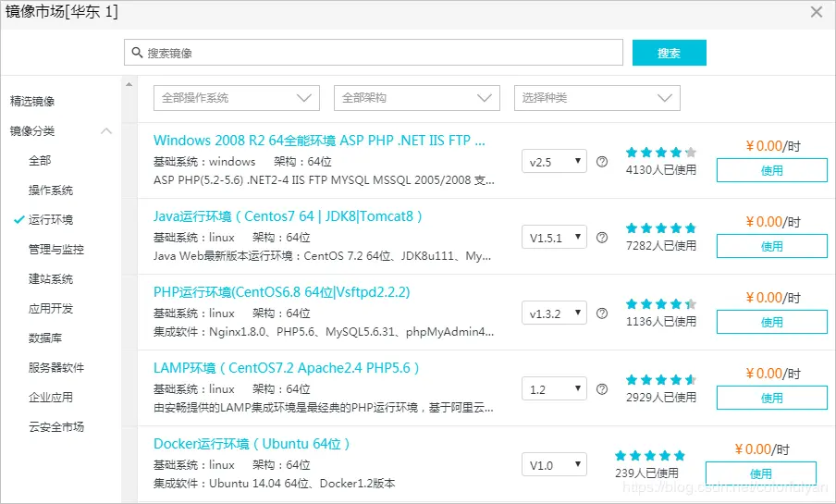Click 使用 for LAMP环境 image
Viewport: 836px width, 504px height.
click(771, 398)
